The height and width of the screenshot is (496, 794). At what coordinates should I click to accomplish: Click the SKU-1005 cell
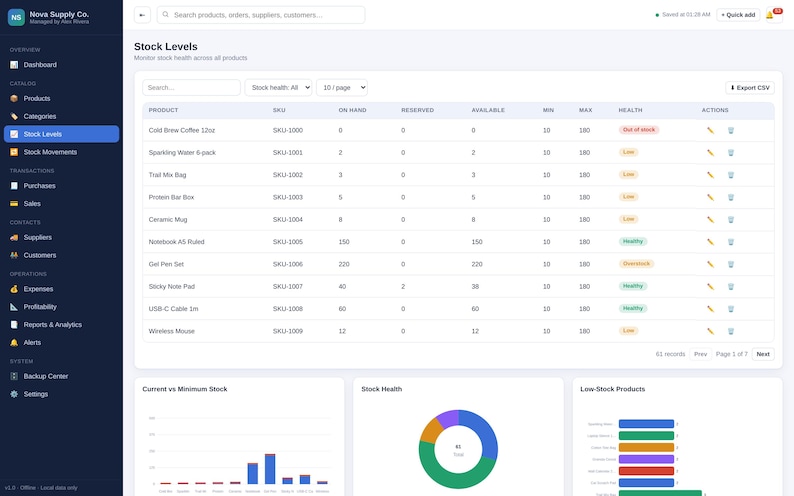tap(288, 241)
